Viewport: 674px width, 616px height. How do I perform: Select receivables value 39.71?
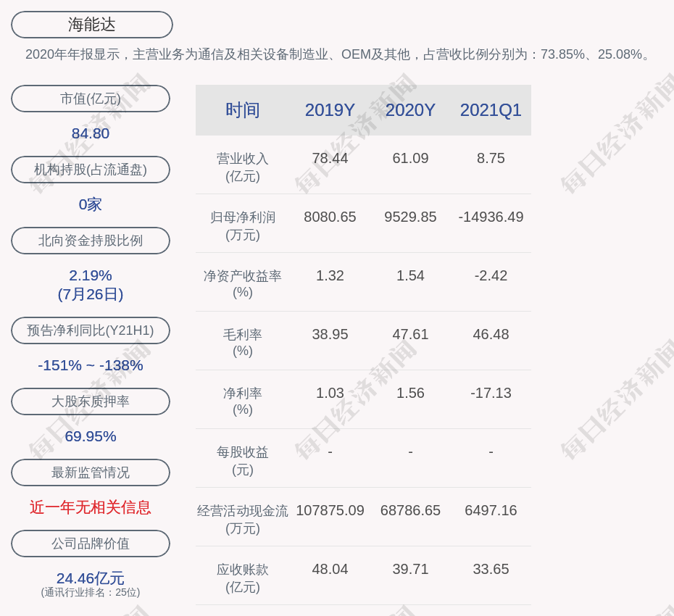410,569
